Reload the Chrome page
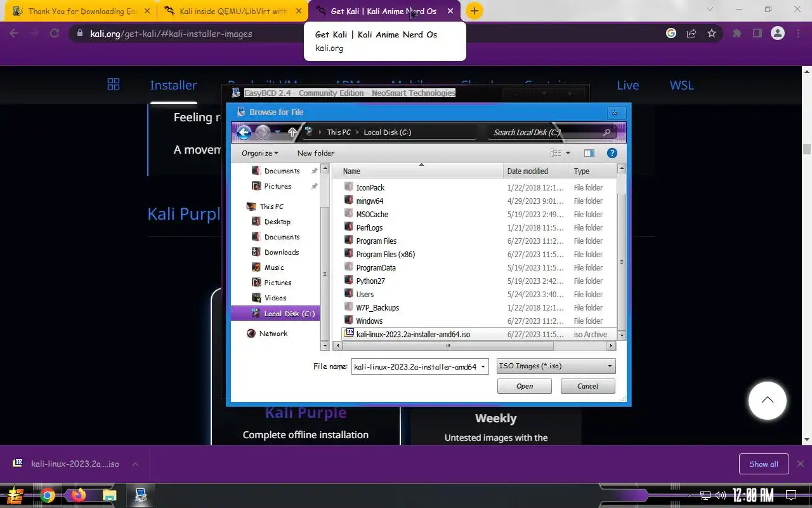Screen dimensions: 812x508 (x=55, y=34)
